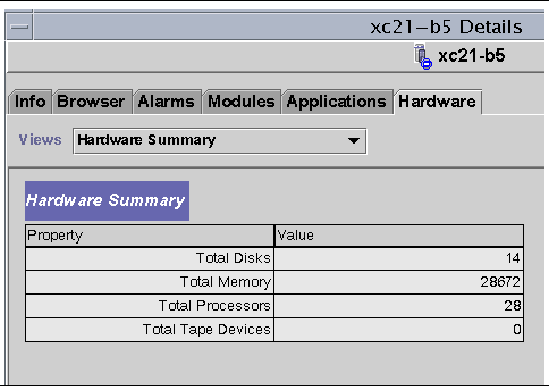Select the Modules tab
Viewport: 549px width, 386px height.
click(x=242, y=102)
